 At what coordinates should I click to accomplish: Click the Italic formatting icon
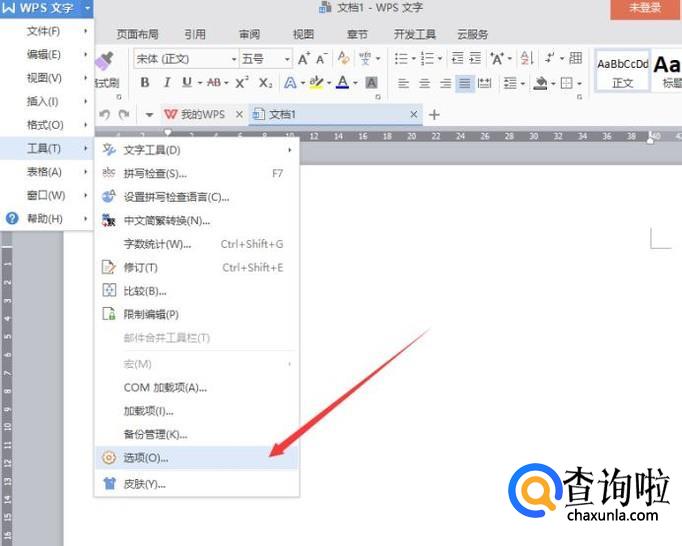166,83
